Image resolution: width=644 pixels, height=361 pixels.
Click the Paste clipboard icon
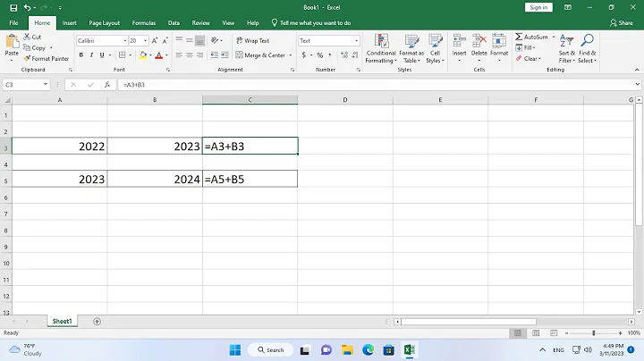(12, 41)
